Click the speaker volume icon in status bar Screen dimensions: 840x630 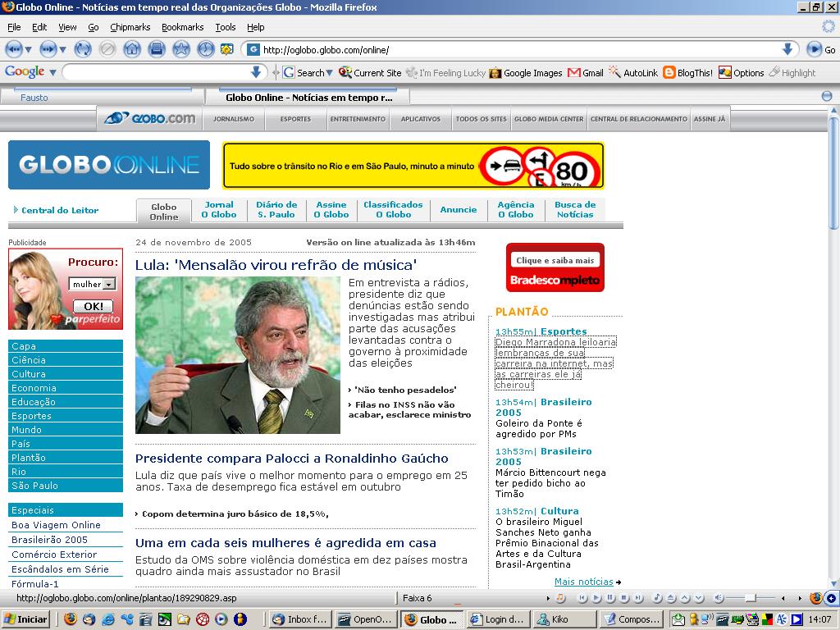[719, 598]
